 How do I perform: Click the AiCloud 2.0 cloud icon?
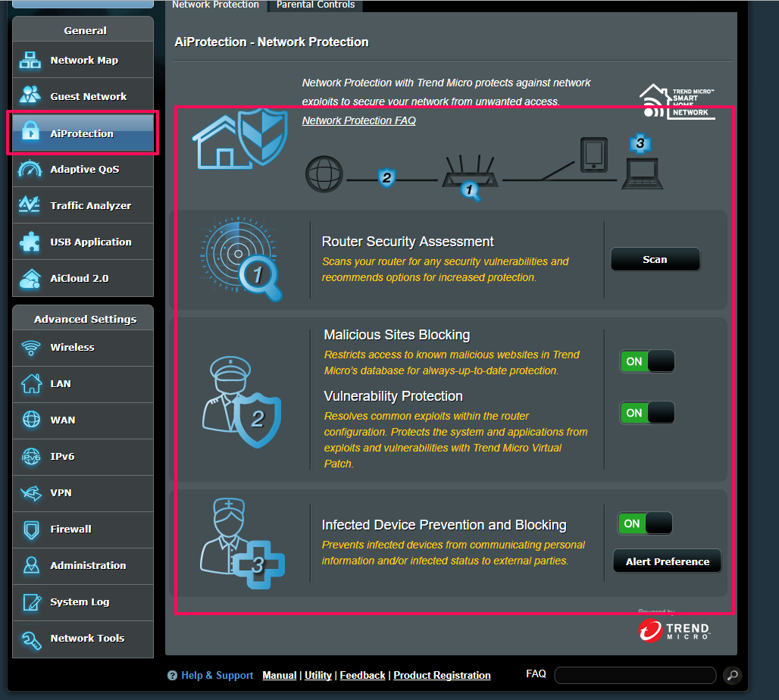tap(30, 279)
